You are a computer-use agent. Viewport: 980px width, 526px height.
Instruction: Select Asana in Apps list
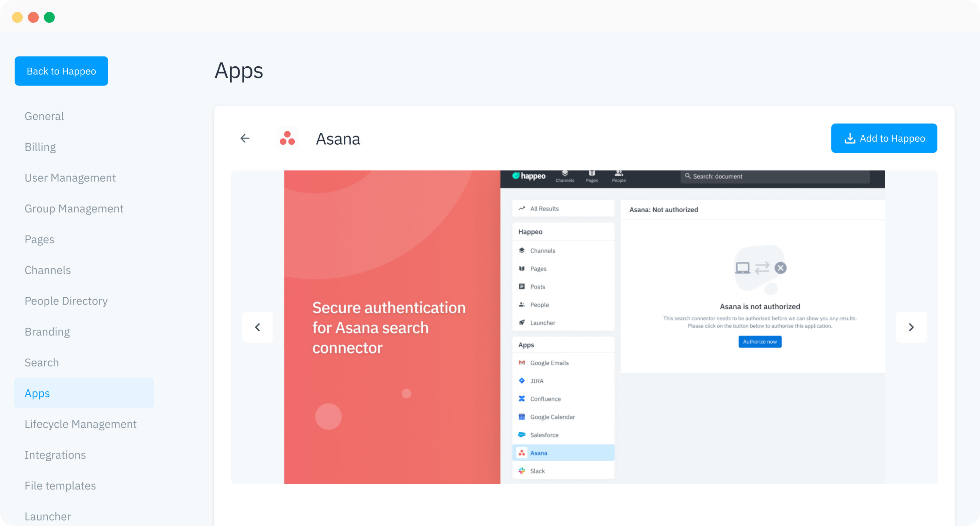[563, 453]
